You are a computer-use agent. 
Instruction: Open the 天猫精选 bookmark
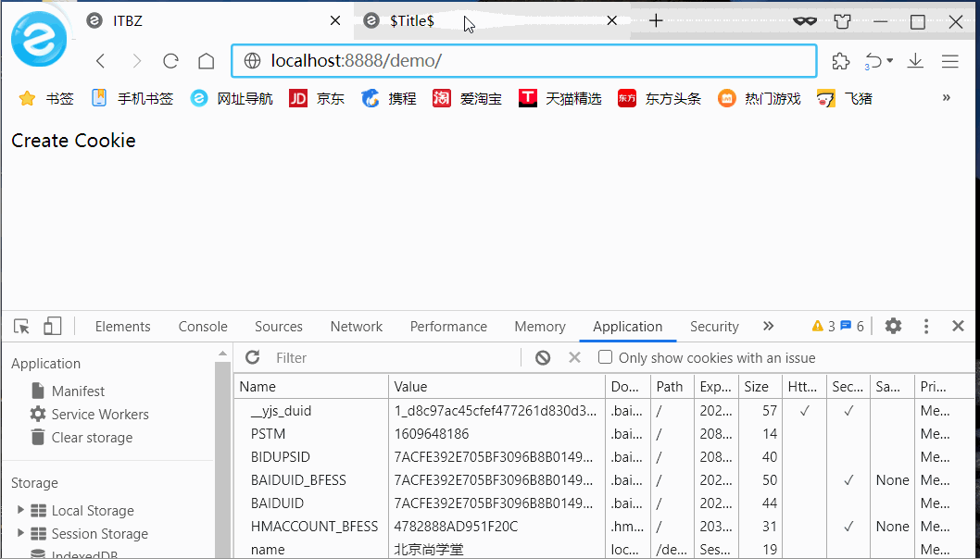pyautogui.click(x=560, y=98)
